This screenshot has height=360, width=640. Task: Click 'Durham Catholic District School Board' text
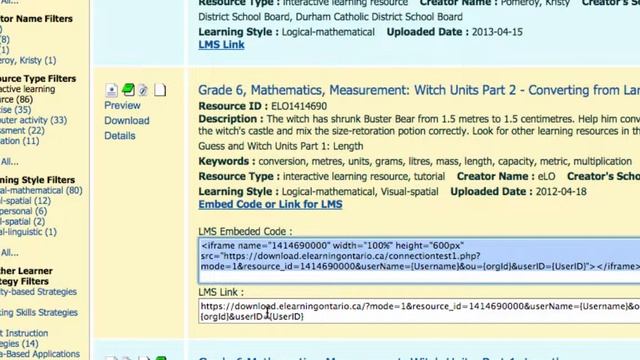(x=379, y=17)
